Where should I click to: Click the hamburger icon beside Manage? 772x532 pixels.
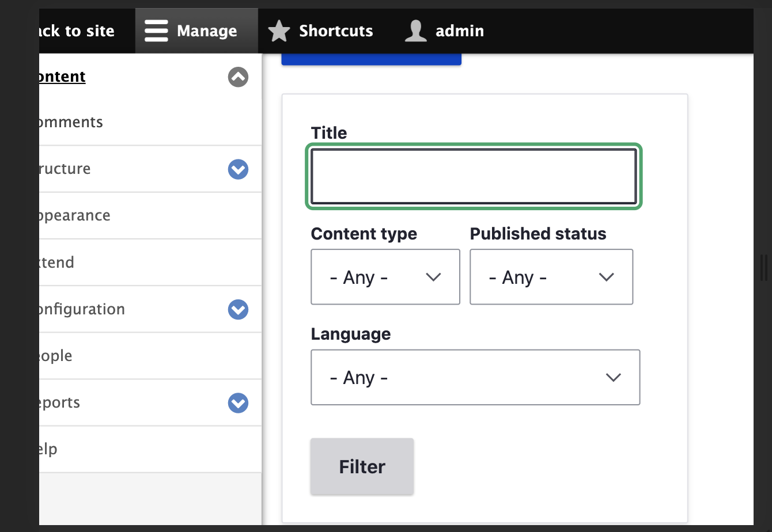156,31
